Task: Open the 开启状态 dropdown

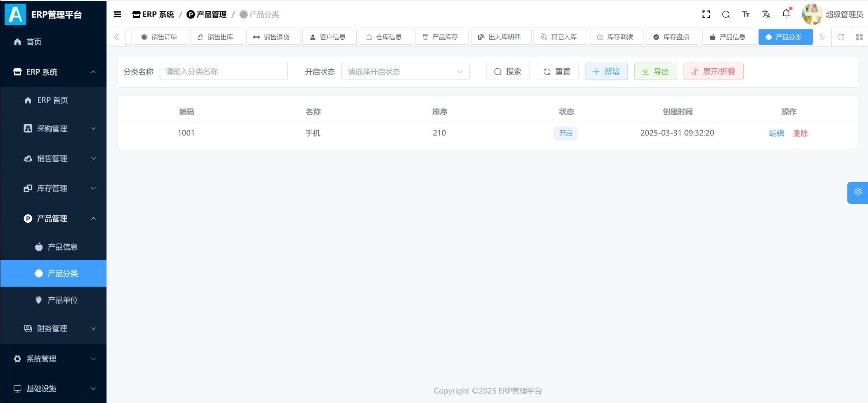Action: tap(406, 71)
